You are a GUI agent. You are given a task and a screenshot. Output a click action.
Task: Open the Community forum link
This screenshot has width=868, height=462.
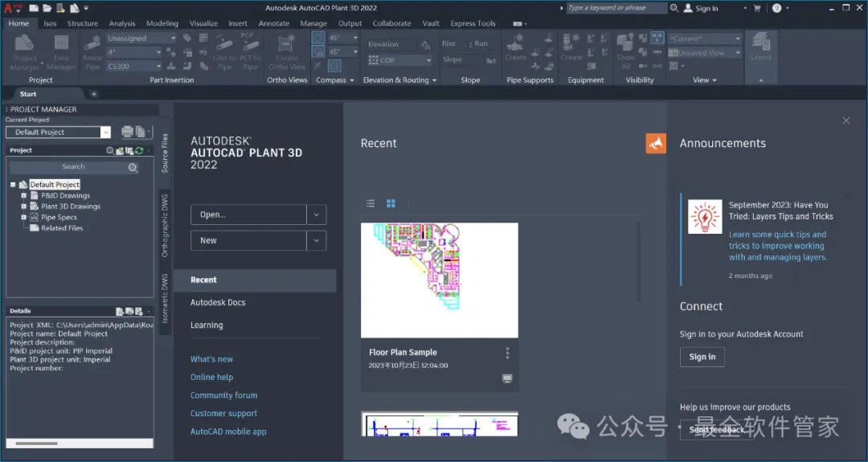pos(223,395)
